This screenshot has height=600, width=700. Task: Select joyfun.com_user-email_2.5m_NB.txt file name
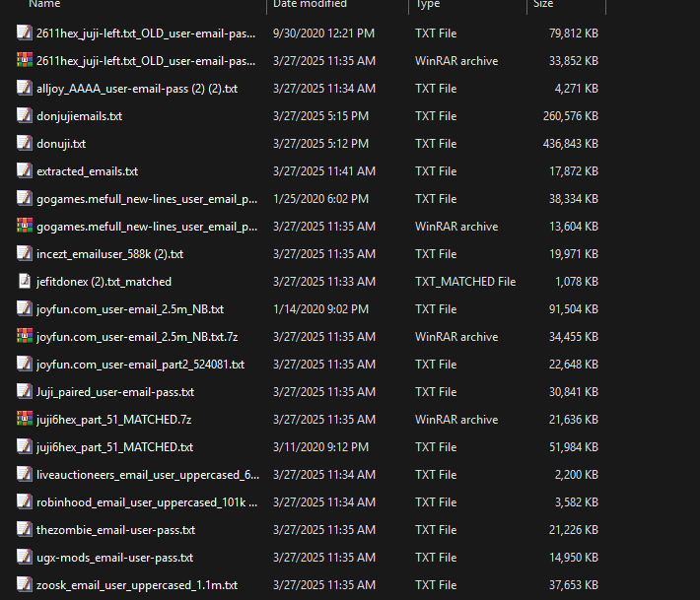click(130, 309)
